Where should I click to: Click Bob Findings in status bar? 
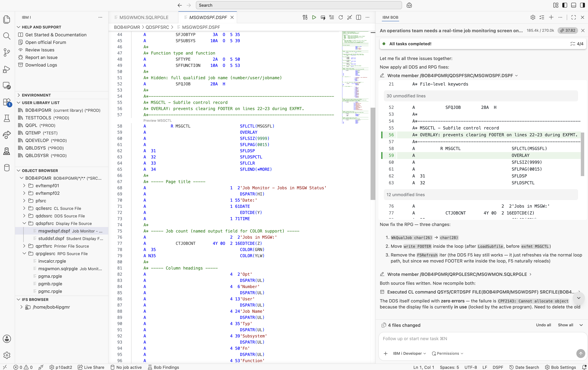[x=163, y=367]
